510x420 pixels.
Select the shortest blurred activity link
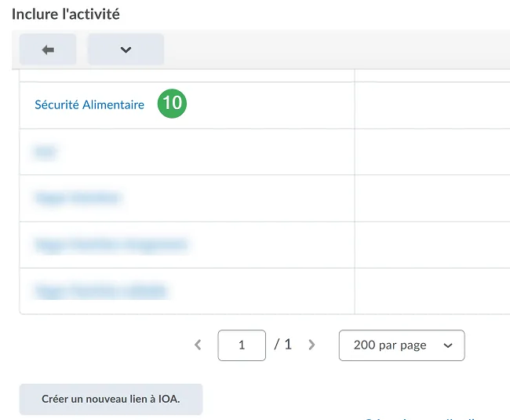[x=46, y=152]
